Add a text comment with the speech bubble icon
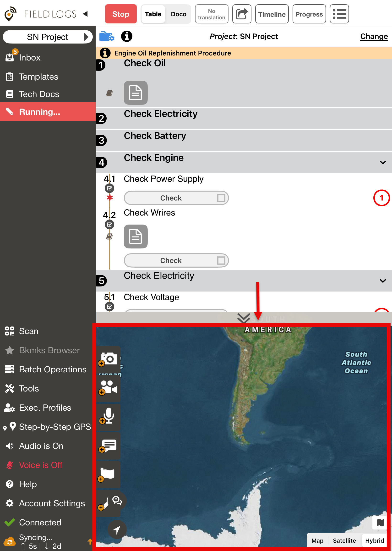 point(109,446)
